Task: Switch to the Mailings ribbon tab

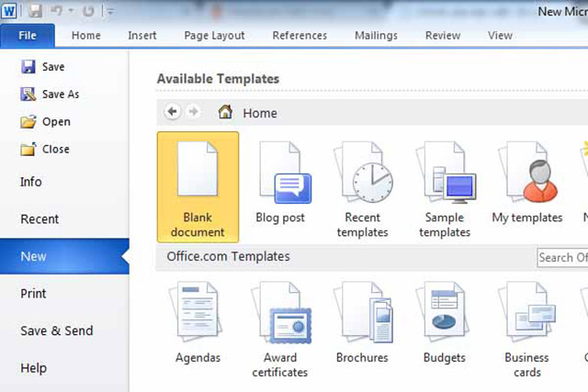Action: (376, 36)
